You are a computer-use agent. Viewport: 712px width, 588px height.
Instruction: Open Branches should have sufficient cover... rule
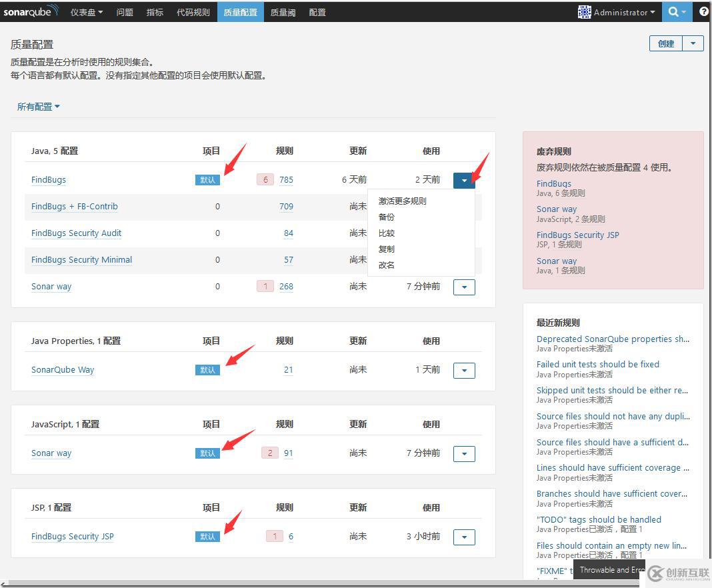coord(611,493)
